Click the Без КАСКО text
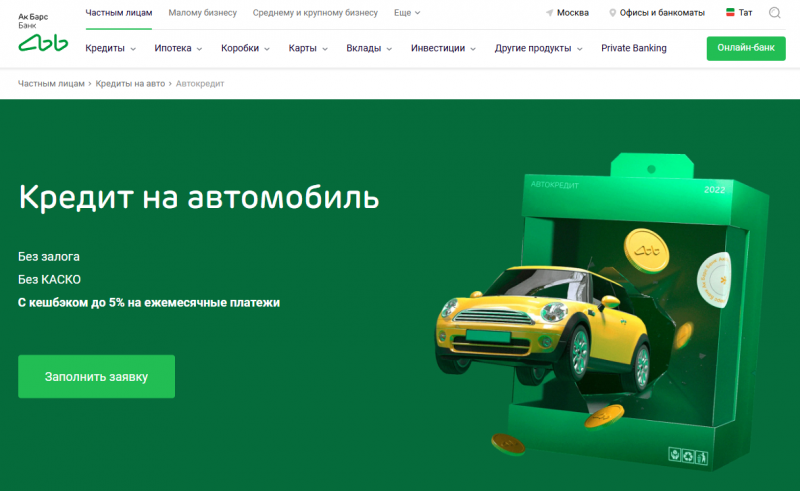 pyautogui.click(x=49, y=280)
